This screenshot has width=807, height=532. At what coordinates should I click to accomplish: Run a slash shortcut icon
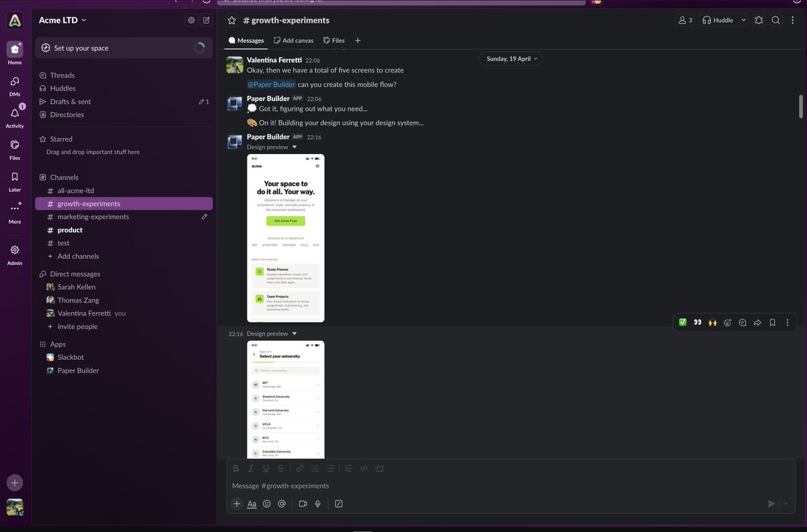coord(338,504)
